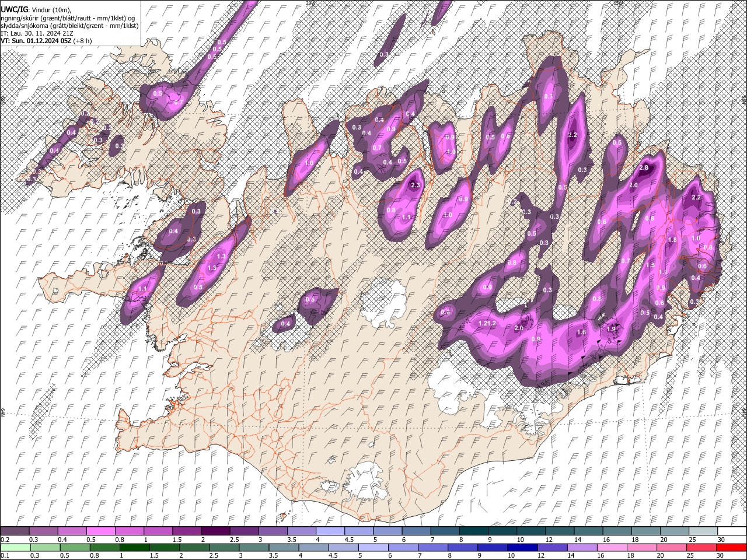Image resolution: width=747 pixels, height=560 pixels.
Task: Click the palest green 0.1–0.3 rain legend swatch
Action: tap(15, 548)
